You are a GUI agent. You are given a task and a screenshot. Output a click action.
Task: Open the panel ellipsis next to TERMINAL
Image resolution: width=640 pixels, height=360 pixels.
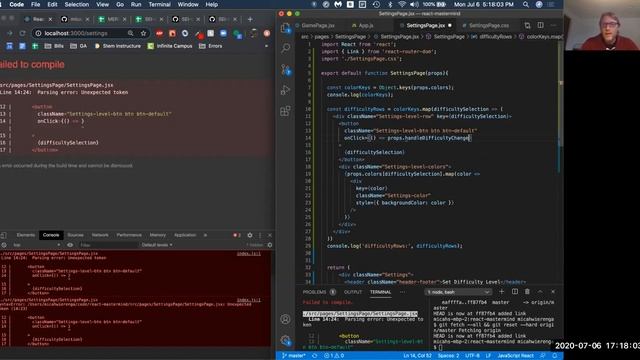point(402,292)
